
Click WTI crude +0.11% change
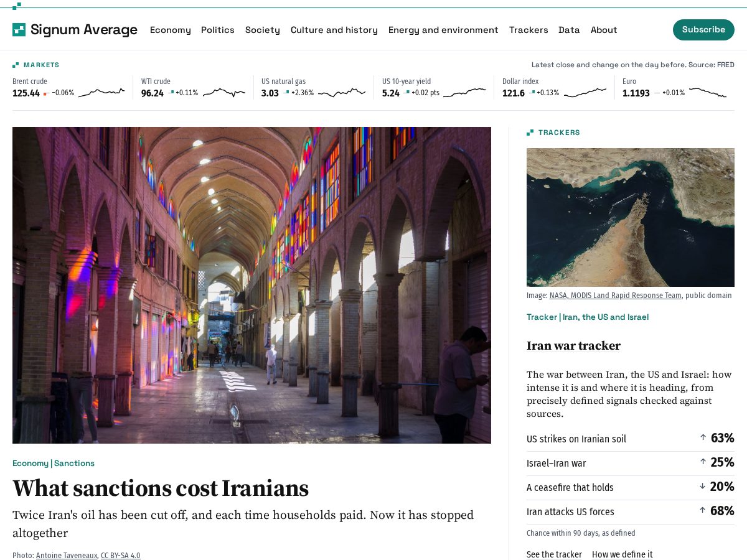tap(187, 93)
